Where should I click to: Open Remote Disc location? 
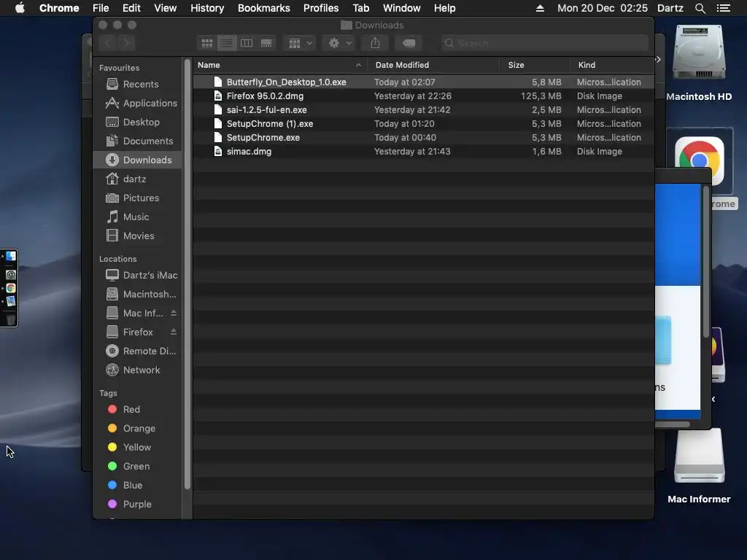pyautogui.click(x=137, y=351)
